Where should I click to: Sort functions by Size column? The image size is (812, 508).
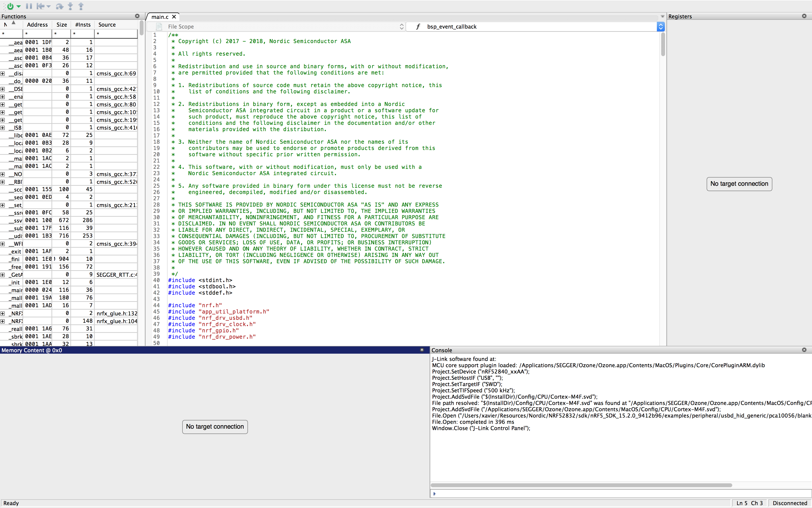click(61, 24)
